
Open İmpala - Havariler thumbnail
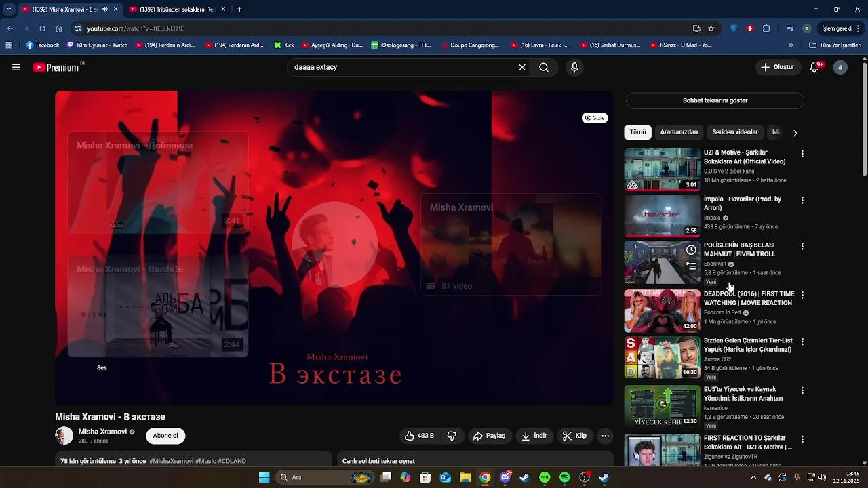tap(662, 215)
